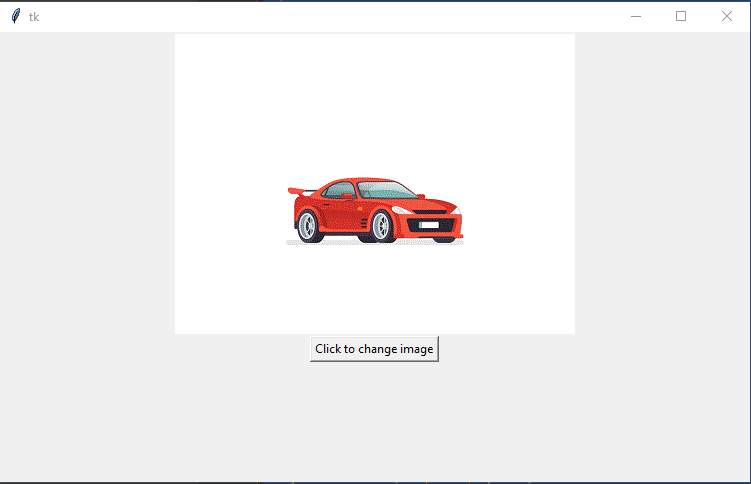Click blank white area above the car
This screenshot has width=751, height=484.
375,100
